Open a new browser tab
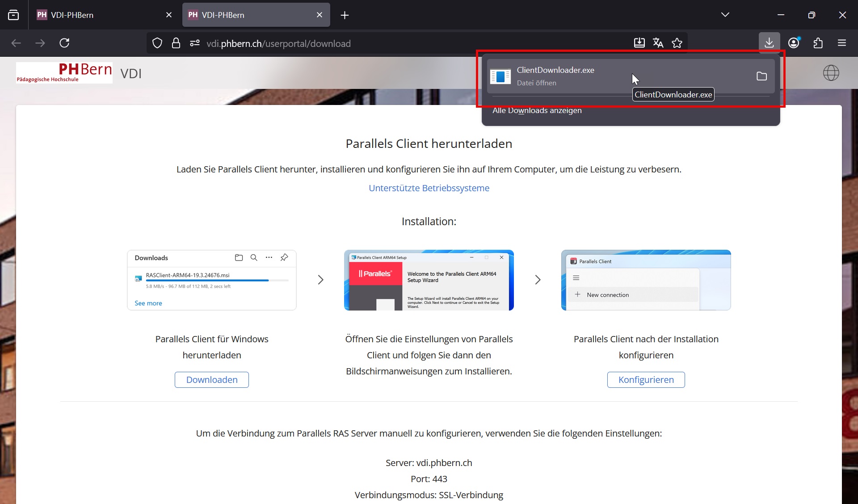 [x=344, y=15]
